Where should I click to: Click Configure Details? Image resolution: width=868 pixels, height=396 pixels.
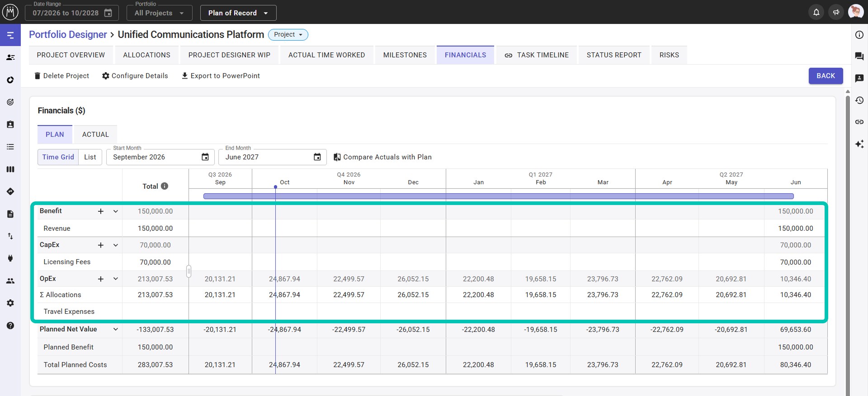click(135, 76)
